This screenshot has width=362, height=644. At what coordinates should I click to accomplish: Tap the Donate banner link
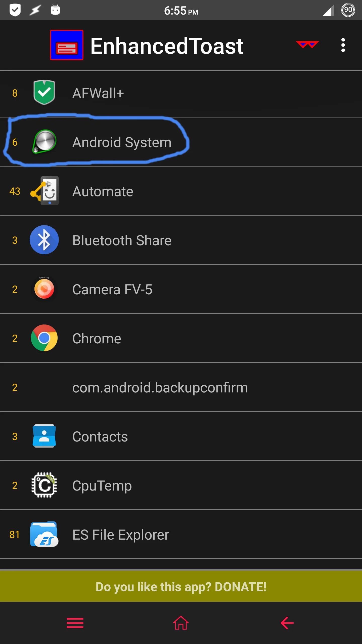pos(181,587)
